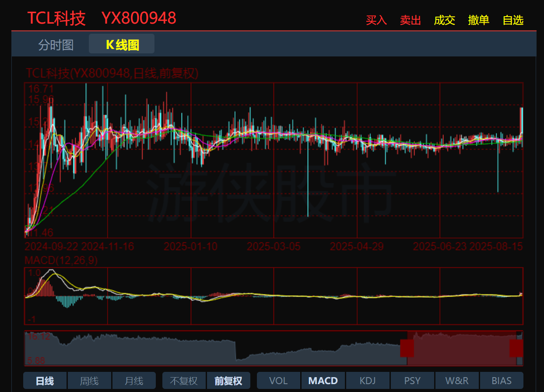Show the BIAS indicator
Image resolution: width=544 pixels, height=392 pixels.
tap(502, 381)
